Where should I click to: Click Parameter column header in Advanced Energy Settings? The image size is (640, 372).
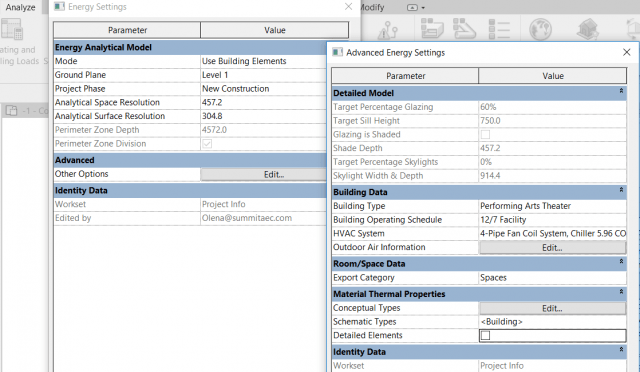coord(405,76)
